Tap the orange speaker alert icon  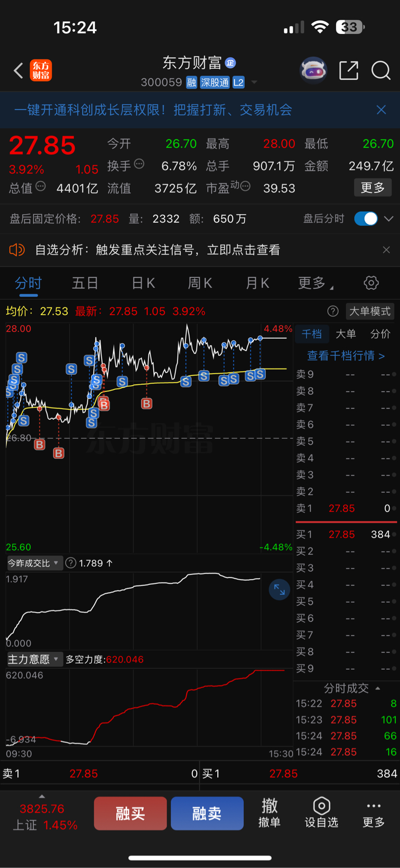point(17,250)
